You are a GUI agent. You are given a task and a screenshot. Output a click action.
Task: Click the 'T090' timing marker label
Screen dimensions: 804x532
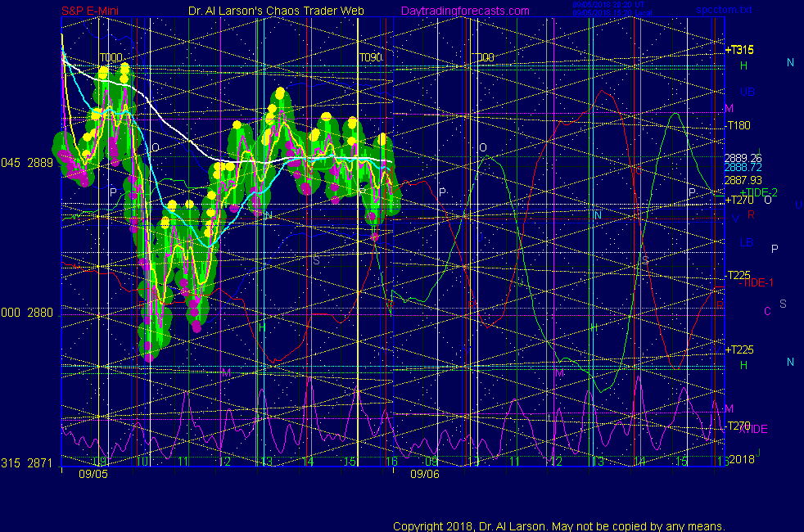click(x=371, y=57)
